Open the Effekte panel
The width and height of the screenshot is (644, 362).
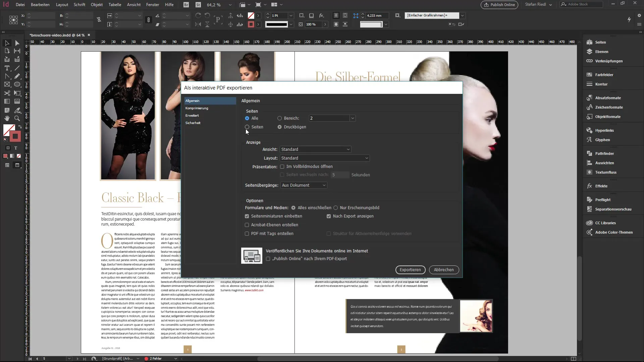pos(601,186)
